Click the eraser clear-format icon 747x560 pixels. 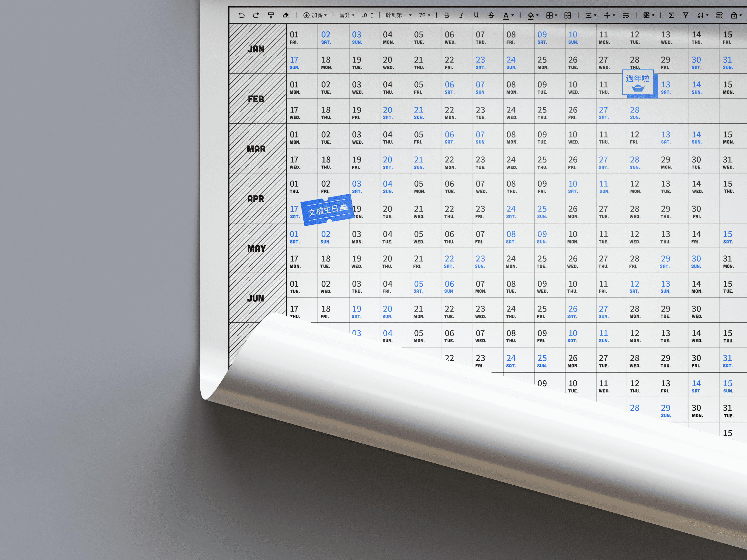286,15
